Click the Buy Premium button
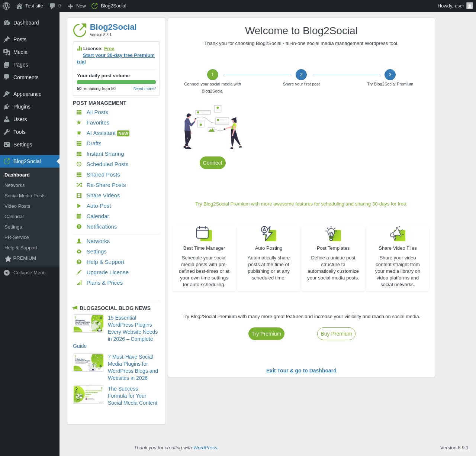The width and height of the screenshot is (476, 456). tap(336, 334)
